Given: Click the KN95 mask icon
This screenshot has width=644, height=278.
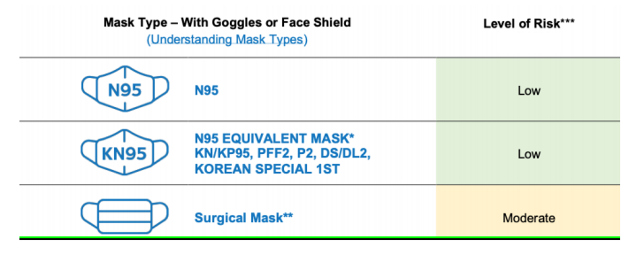Looking at the screenshot, I should (124, 153).
